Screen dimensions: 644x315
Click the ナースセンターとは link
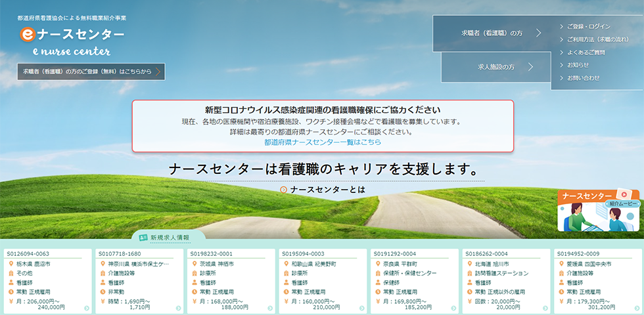pyautogui.click(x=327, y=190)
